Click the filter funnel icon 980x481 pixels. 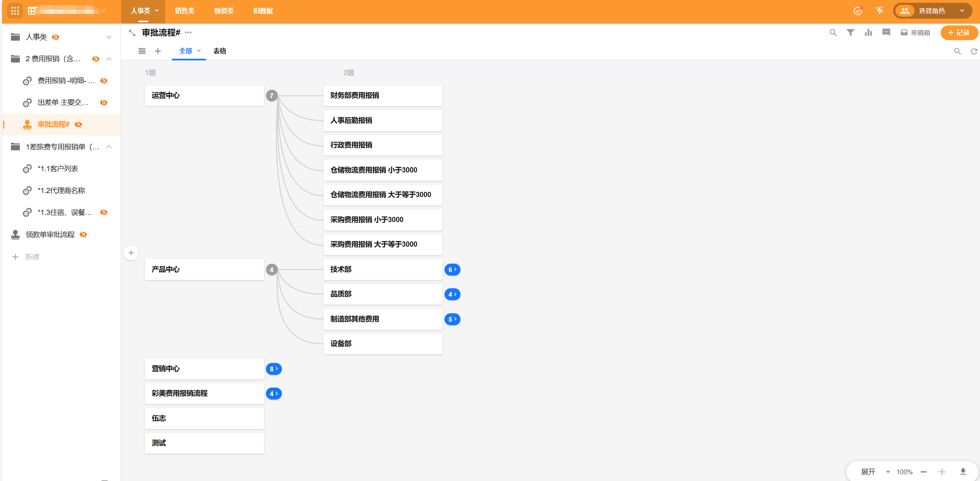pos(850,33)
